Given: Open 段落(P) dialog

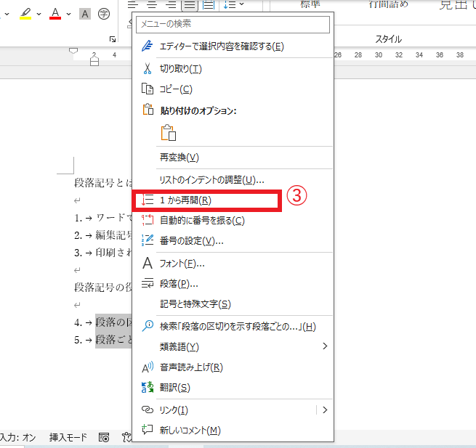Looking at the screenshot, I should click(233, 284).
